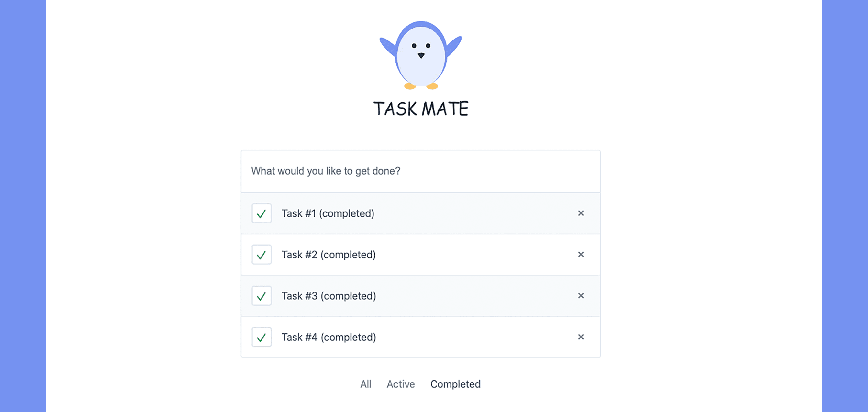
Task: Click the green checkmark on Task #4
Action: pos(262,337)
